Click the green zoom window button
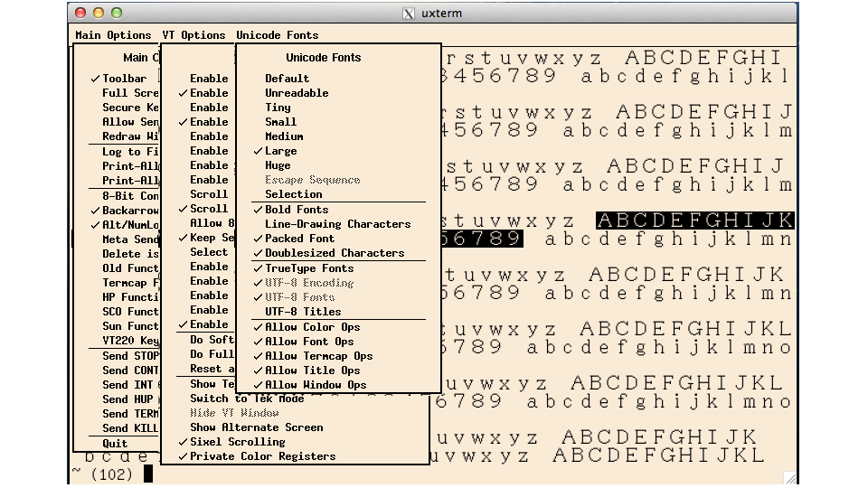 point(117,13)
